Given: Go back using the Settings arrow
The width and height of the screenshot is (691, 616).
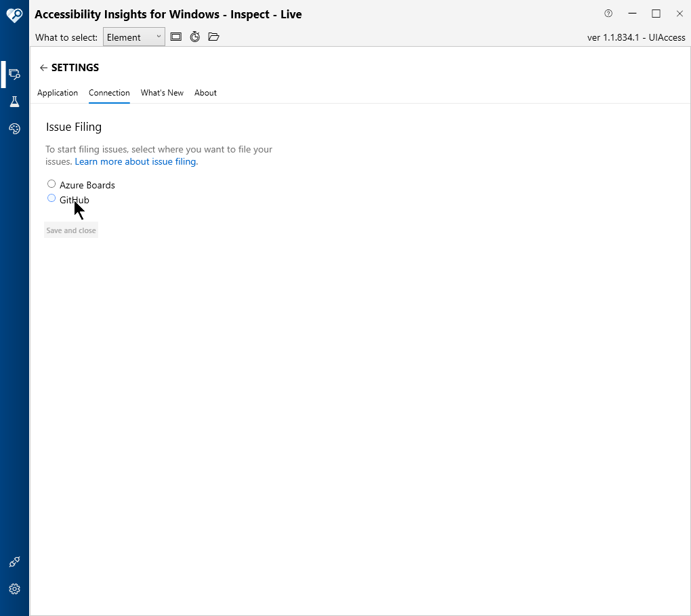Looking at the screenshot, I should click(x=43, y=68).
